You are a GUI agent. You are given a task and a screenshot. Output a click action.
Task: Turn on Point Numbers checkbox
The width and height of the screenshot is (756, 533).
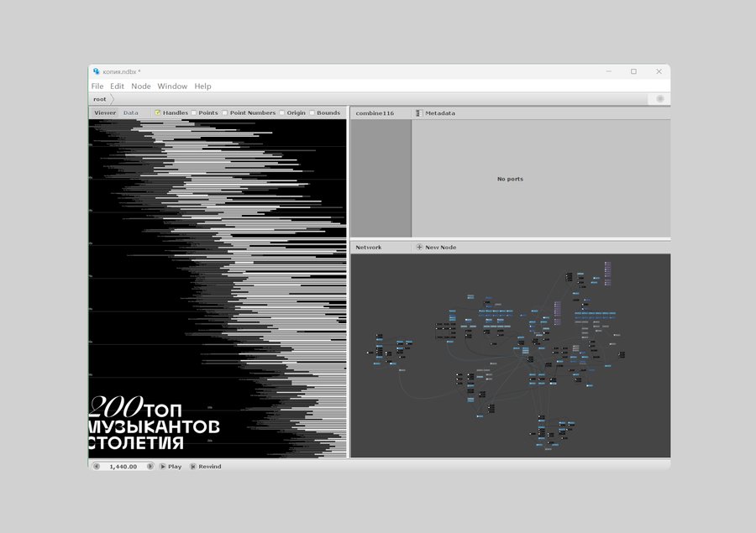(225, 112)
